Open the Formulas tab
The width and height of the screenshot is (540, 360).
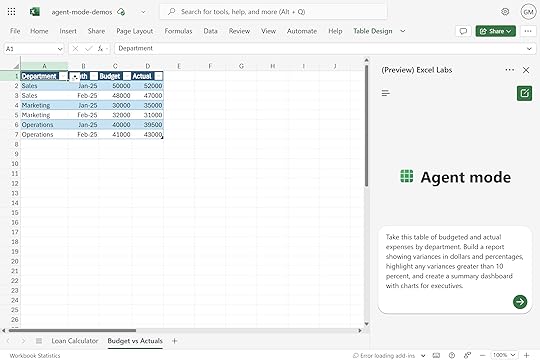tap(178, 31)
